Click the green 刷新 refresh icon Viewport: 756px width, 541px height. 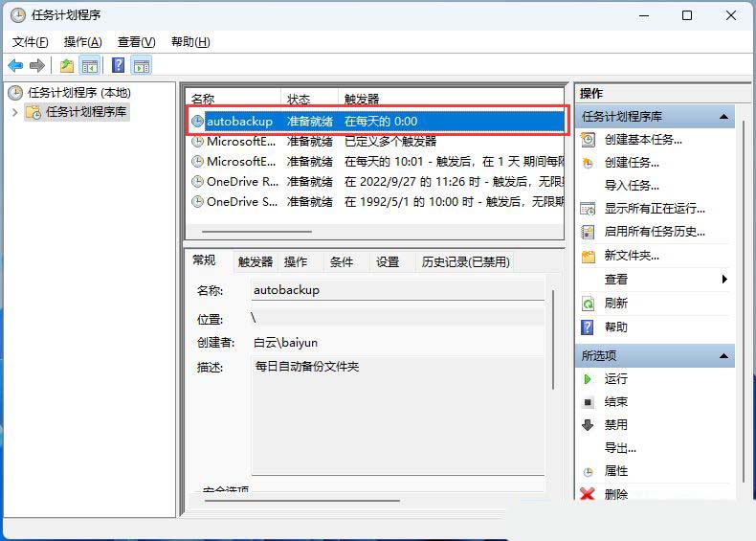588,304
